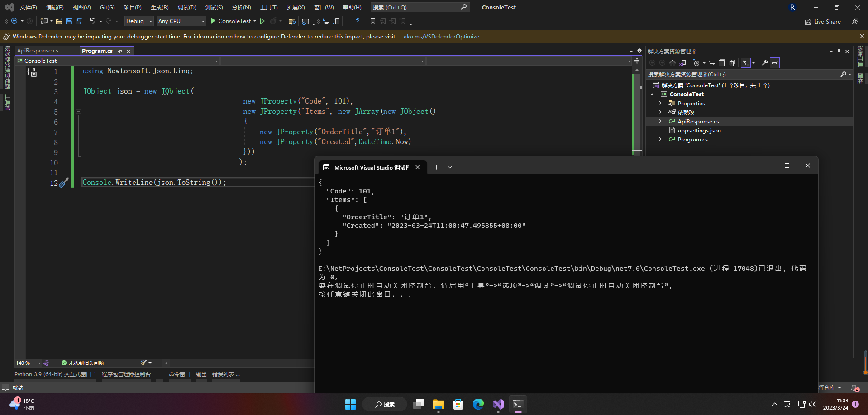
Task: Expand the ApiResponse.cs tree node
Action: click(660, 121)
